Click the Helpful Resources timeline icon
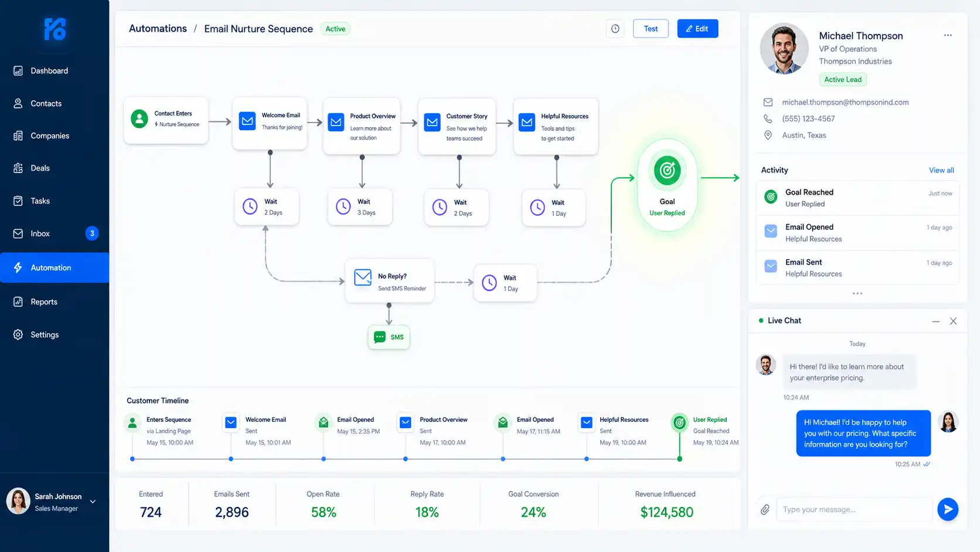980x552 pixels. (586, 422)
